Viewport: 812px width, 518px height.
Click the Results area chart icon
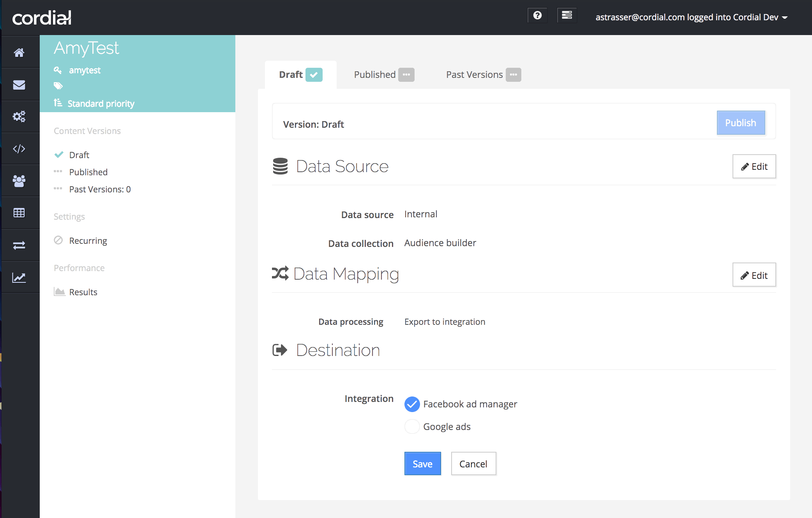[x=60, y=292]
